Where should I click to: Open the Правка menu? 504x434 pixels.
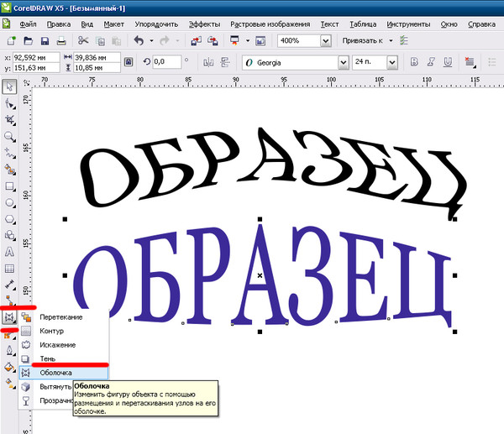[x=59, y=24]
